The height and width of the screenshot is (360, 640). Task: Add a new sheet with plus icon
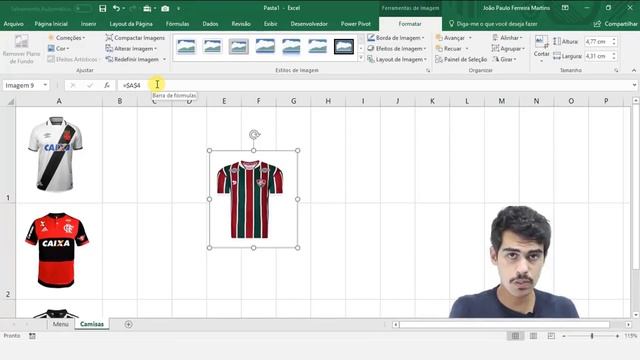[x=129, y=324]
